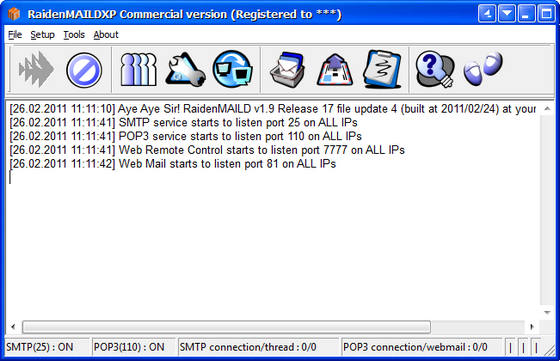Click the title bar up-arrow button
The height and width of the screenshot is (361, 560).
click(487, 14)
